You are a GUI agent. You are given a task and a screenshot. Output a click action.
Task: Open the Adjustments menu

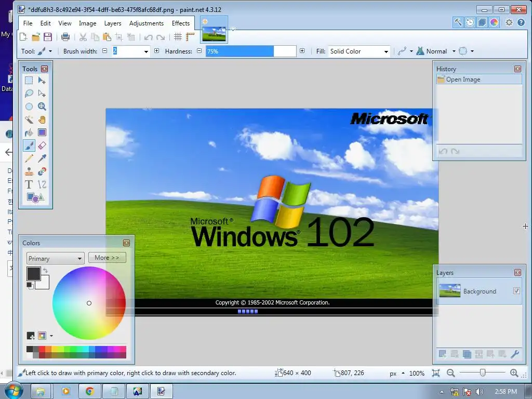(146, 23)
